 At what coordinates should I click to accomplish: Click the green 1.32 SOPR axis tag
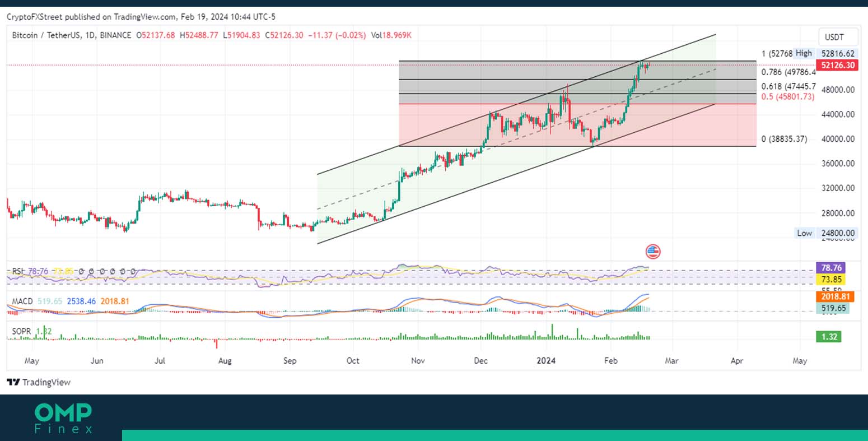coord(829,336)
